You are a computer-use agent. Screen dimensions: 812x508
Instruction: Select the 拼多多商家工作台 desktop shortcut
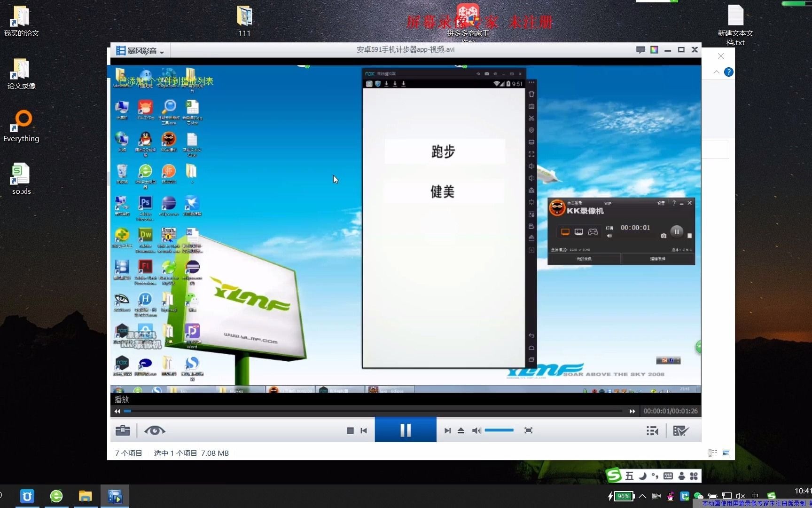[468, 23]
